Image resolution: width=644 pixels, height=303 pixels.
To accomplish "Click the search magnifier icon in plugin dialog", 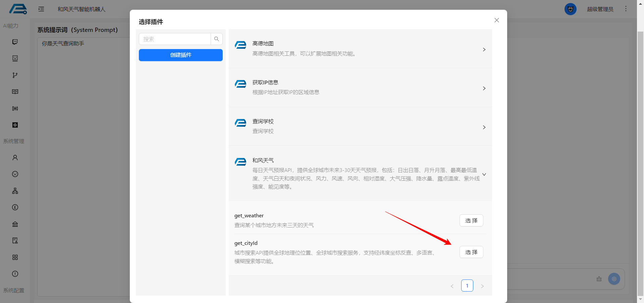I will coord(217,39).
